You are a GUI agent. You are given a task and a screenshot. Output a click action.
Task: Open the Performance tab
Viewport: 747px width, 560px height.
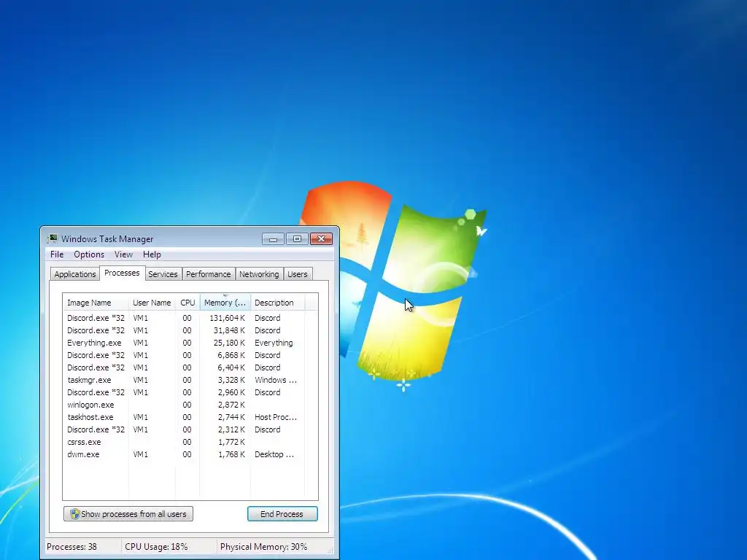pyautogui.click(x=208, y=274)
